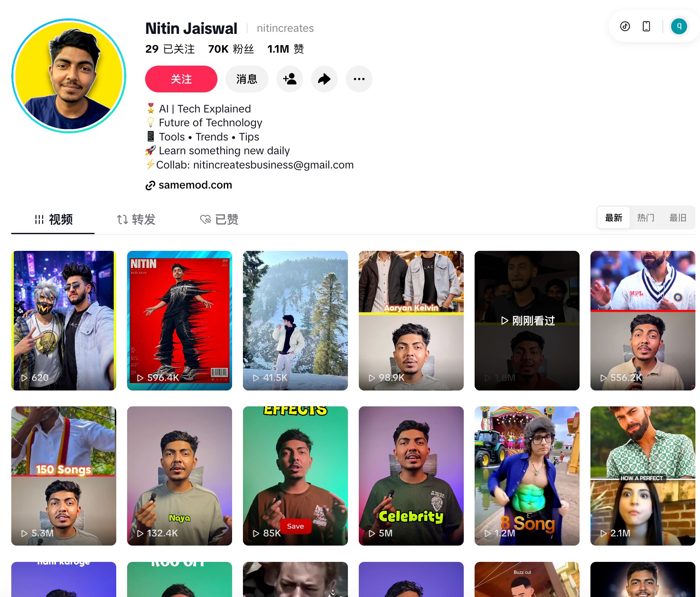This screenshot has height=597, width=700.
Task: Switch to the 转发 reposts tab
Action: pyautogui.click(x=136, y=219)
